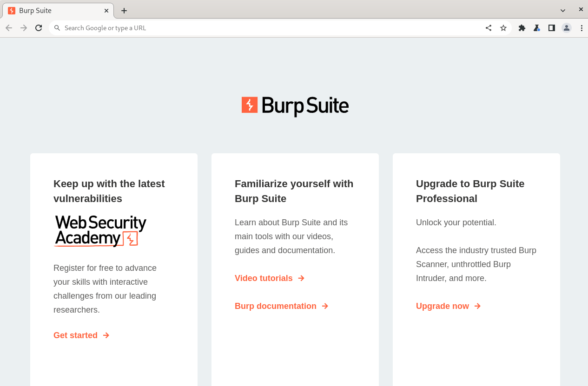
Task: Click the Chrome Labs flask icon
Action: click(536, 28)
